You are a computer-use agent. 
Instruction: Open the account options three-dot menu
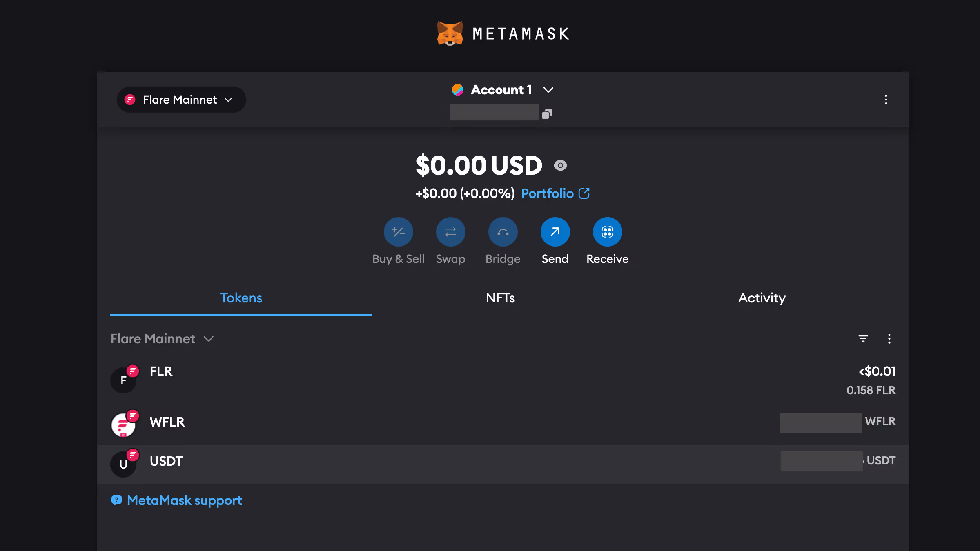point(886,100)
